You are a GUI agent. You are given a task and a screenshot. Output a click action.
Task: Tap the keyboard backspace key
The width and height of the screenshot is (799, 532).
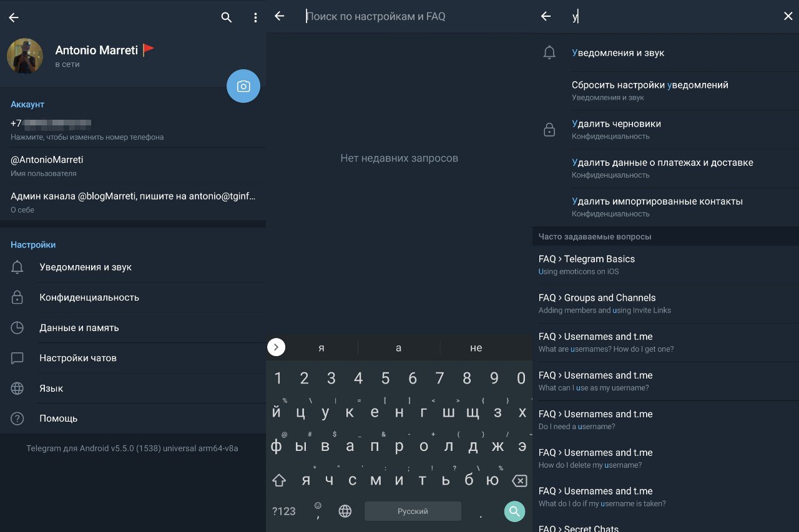(x=519, y=480)
